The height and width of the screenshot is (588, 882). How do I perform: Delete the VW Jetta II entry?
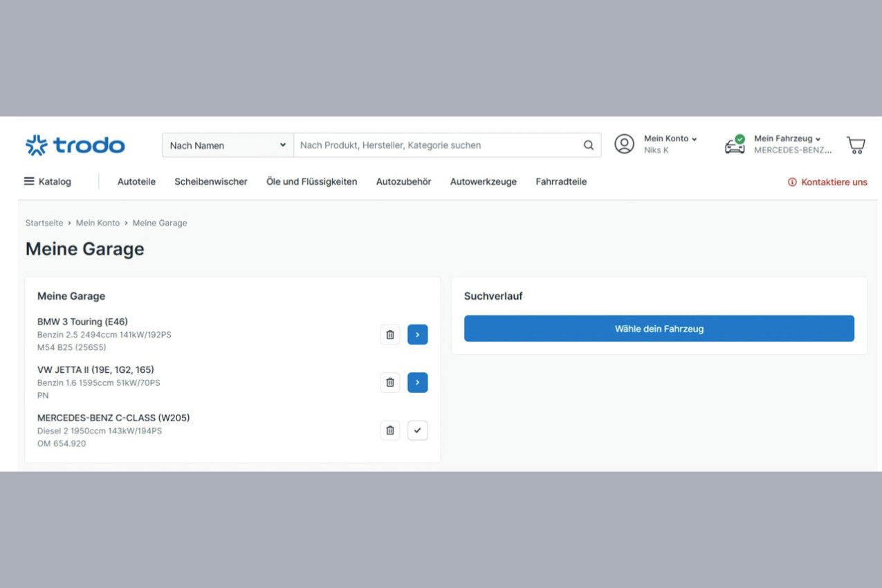pos(390,383)
